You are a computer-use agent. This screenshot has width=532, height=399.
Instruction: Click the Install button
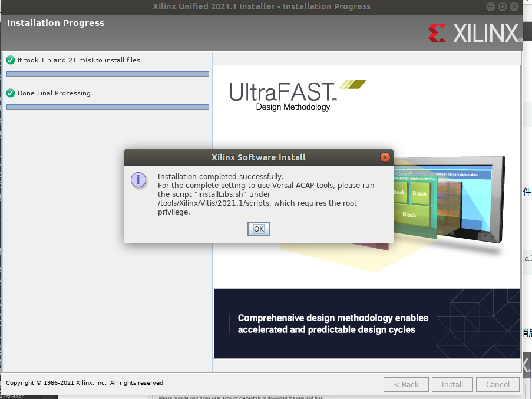coord(452,384)
